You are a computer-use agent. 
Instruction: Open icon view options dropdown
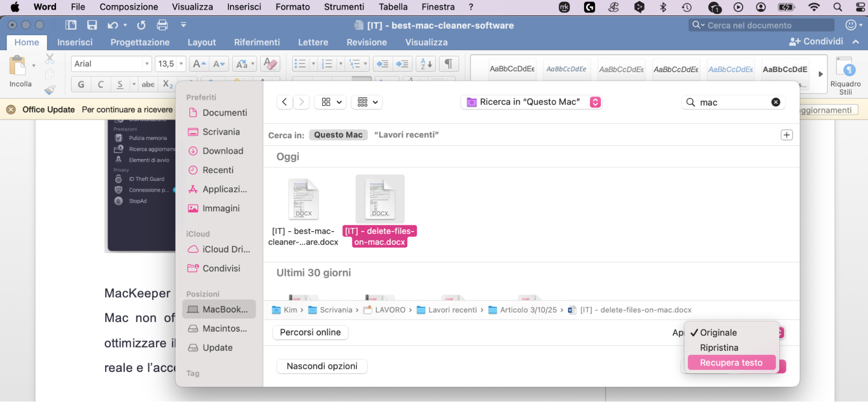[x=330, y=102]
